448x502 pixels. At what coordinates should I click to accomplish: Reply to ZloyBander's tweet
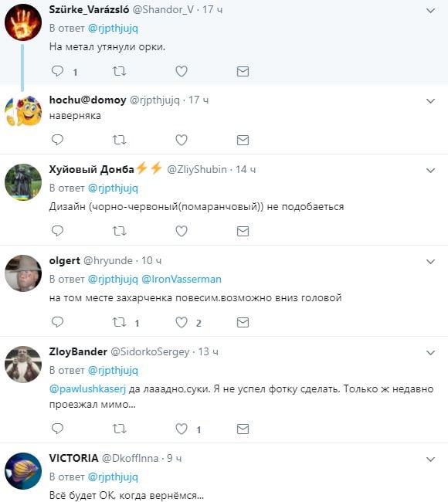(58, 429)
